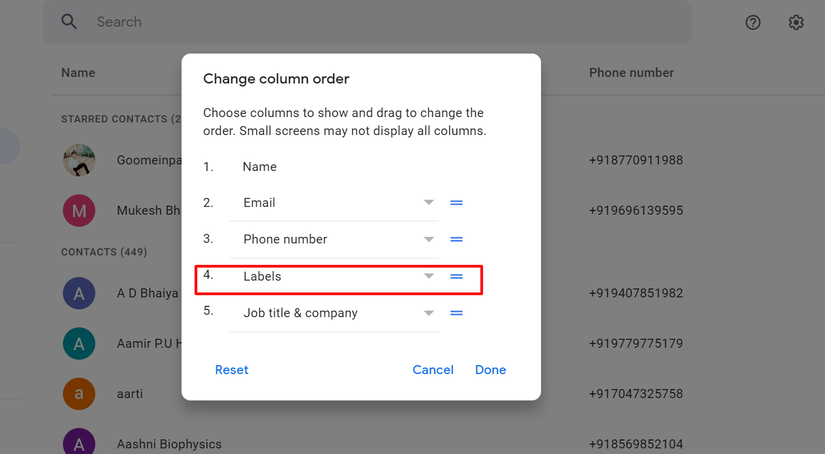825x454 pixels.
Task: Click the Phone number column header
Action: click(x=631, y=73)
